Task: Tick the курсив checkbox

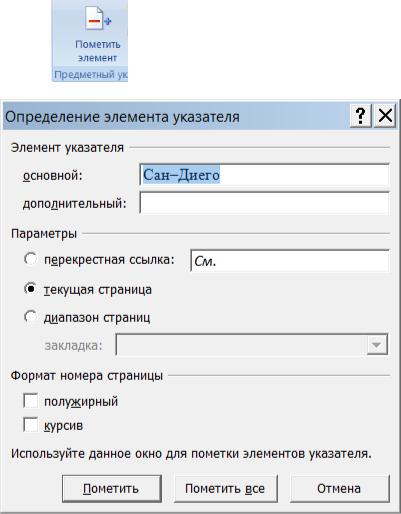Action: pyautogui.click(x=31, y=425)
